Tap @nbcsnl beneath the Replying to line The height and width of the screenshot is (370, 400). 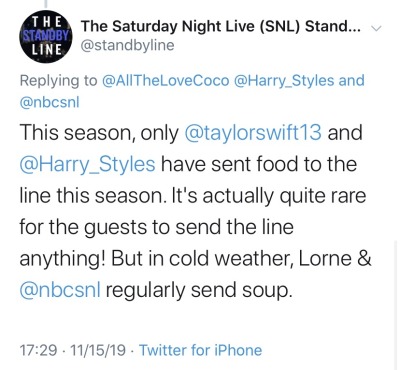50,103
